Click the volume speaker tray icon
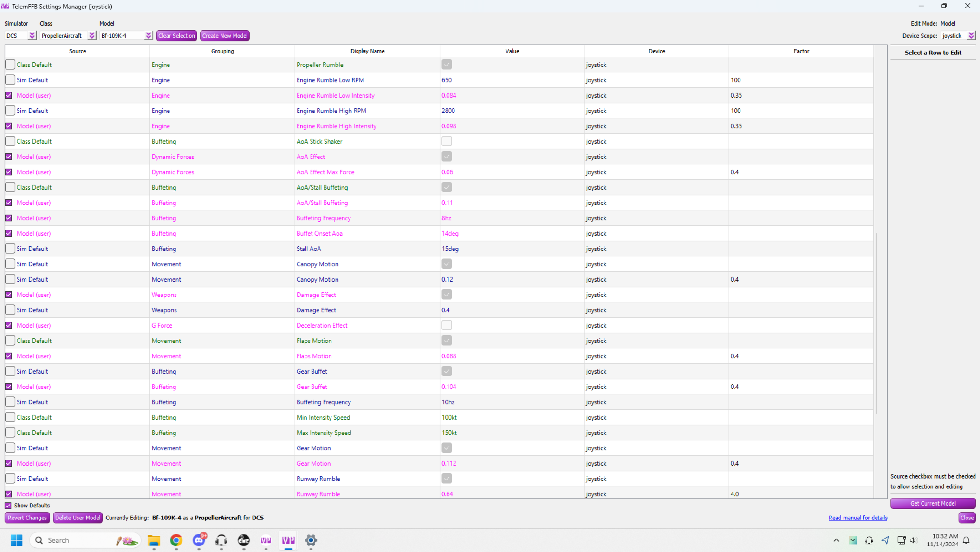This screenshot has height=552, width=980. point(913,540)
